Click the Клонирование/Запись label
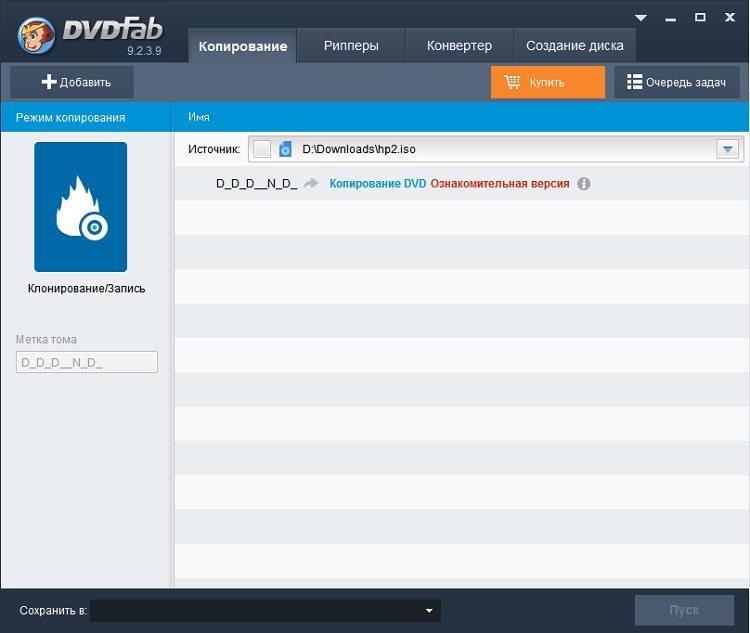 coord(86,289)
